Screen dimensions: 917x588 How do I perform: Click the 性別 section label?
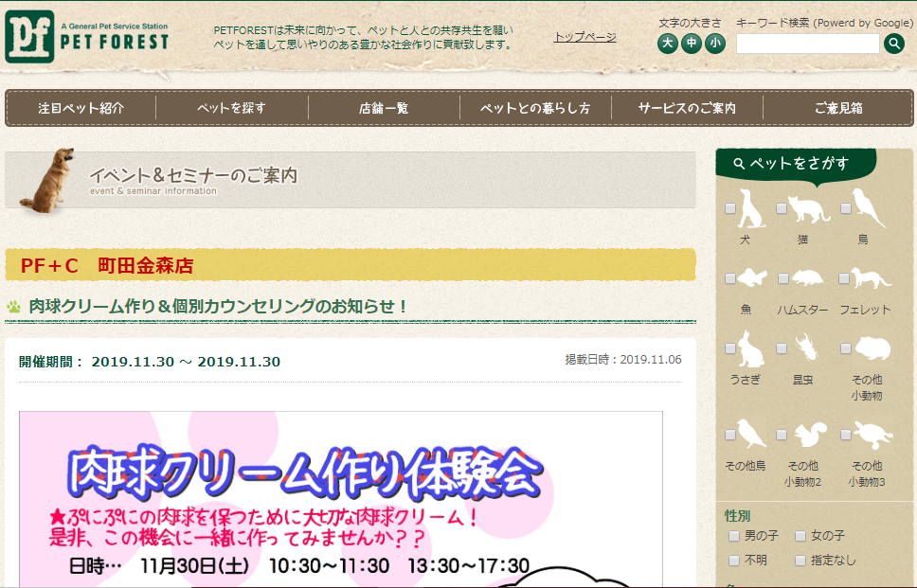pyautogui.click(x=737, y=516)
